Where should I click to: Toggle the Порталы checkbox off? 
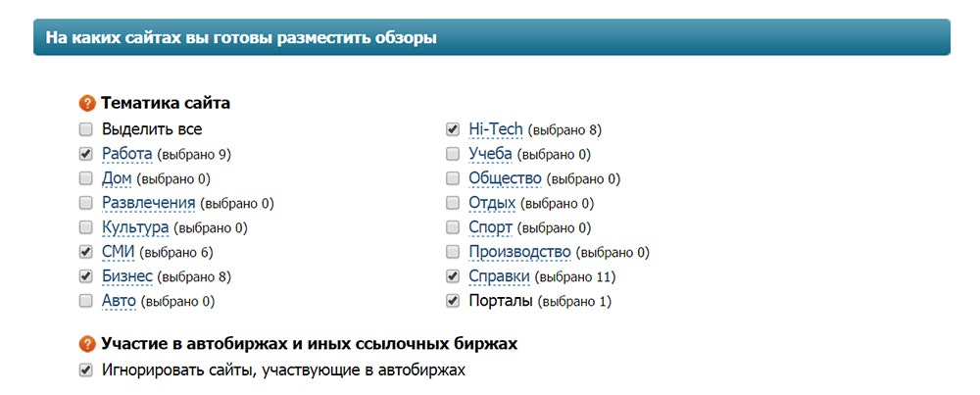point(453,301)
